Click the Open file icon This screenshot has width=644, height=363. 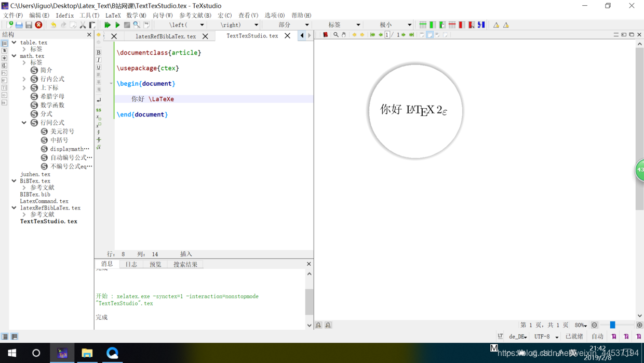(x=19, y=25)
